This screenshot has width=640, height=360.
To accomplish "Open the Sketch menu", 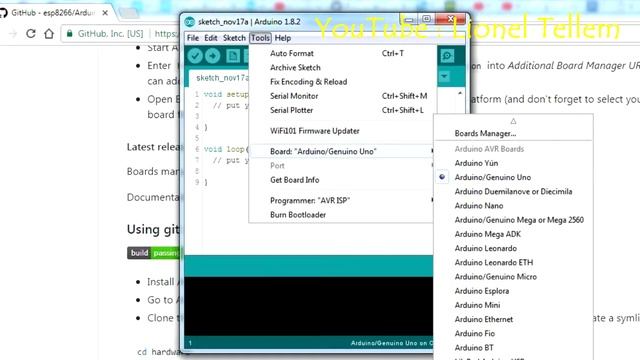I will [234, 38].
